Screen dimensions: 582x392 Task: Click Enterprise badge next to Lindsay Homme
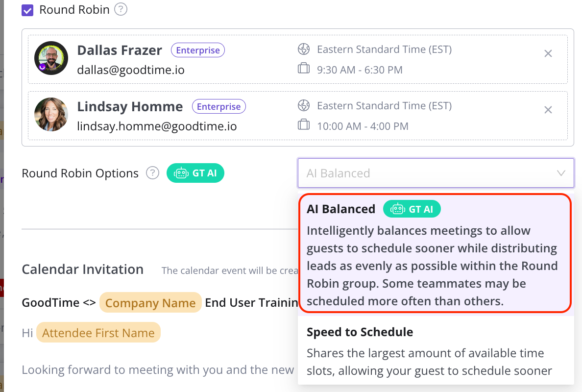[219, 106]
